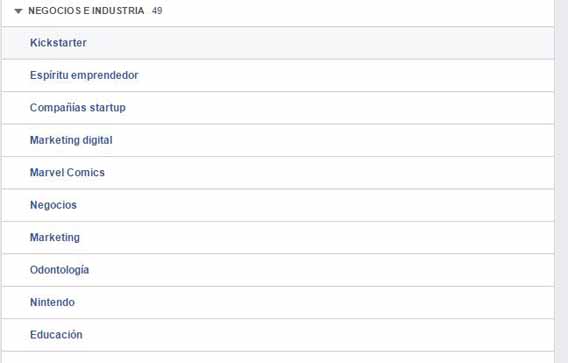Click empty space in Compañías startup row
The width and height of the screenshot is (568, 363).
coord(337,108)
